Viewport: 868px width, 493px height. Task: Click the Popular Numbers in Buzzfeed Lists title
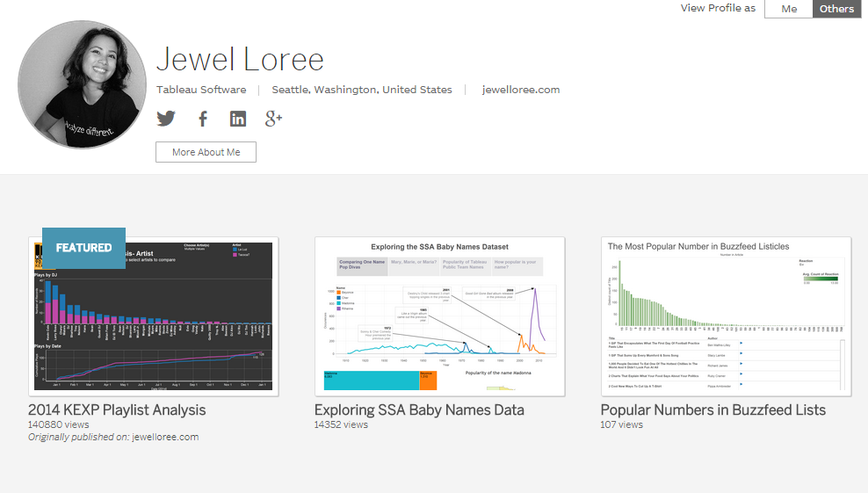tap(712, 410)
